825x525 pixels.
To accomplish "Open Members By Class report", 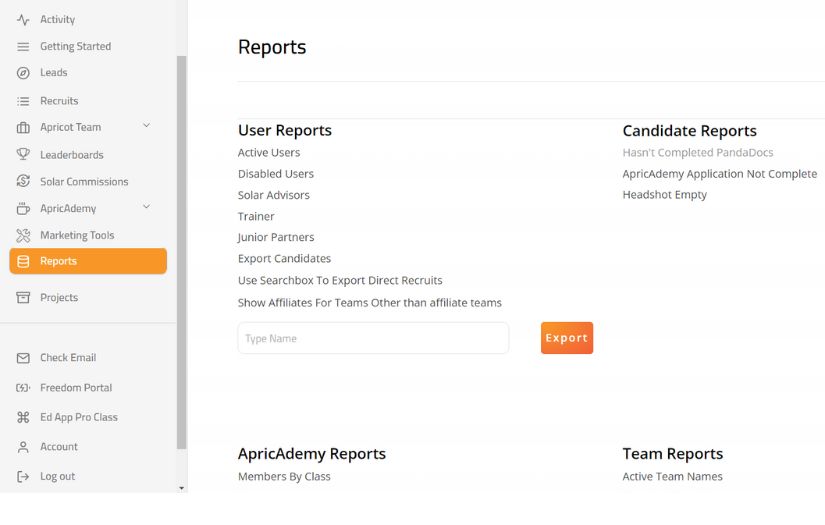I will (284, 477).
